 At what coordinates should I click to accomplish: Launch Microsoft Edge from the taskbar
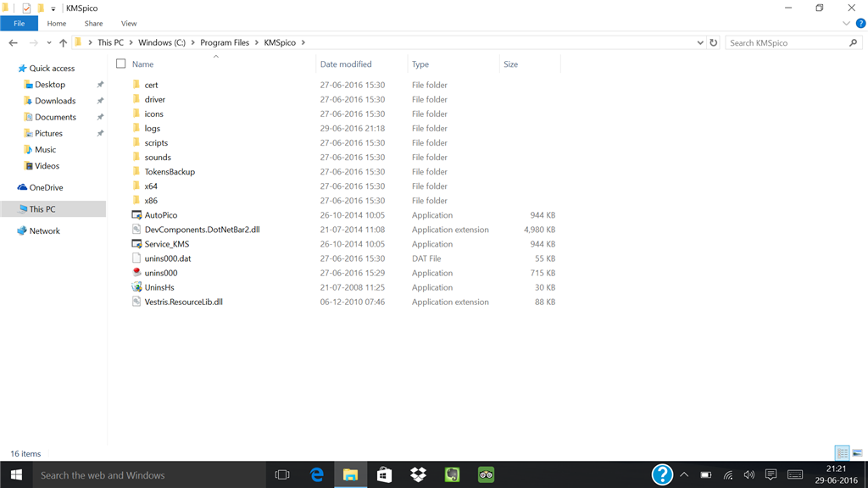(x=317, y=474)
